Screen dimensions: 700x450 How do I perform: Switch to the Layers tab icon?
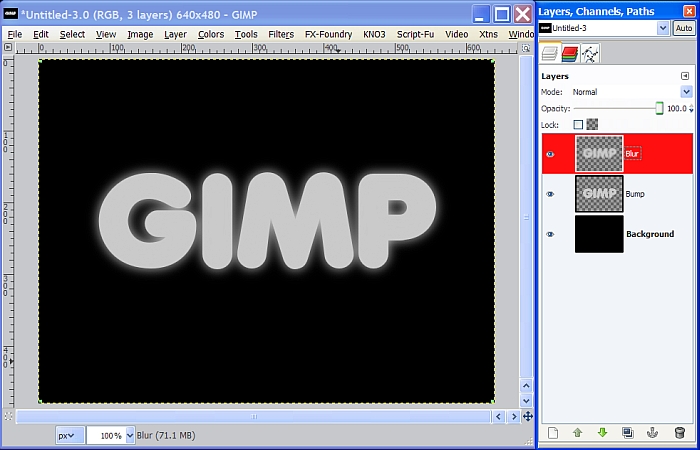pos(550,54)
